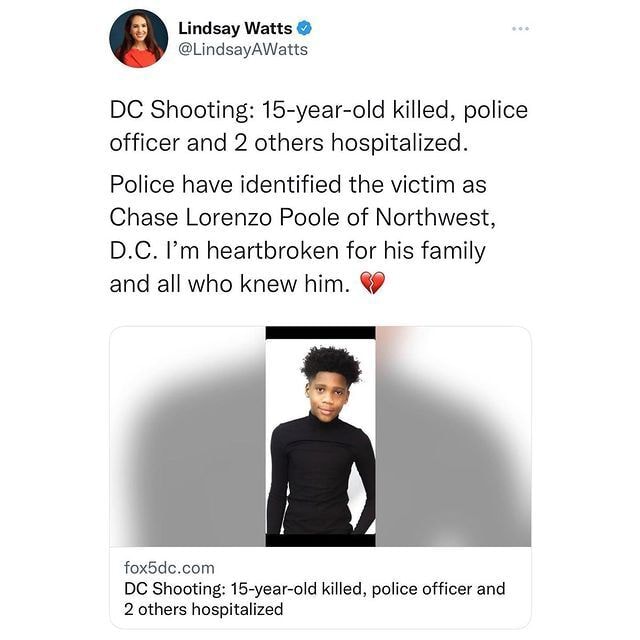Open the article headline in the card

[x=314, y=599]
